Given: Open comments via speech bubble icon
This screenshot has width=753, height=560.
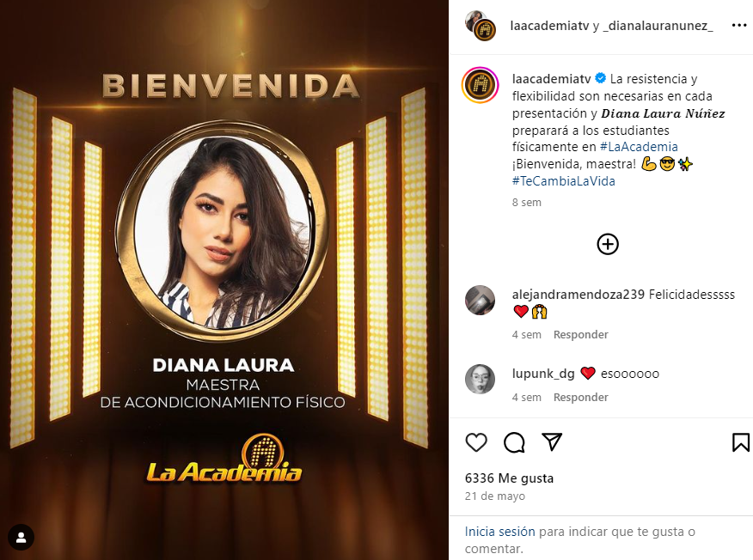Looking at the screenshot, I should click(514, 442).
